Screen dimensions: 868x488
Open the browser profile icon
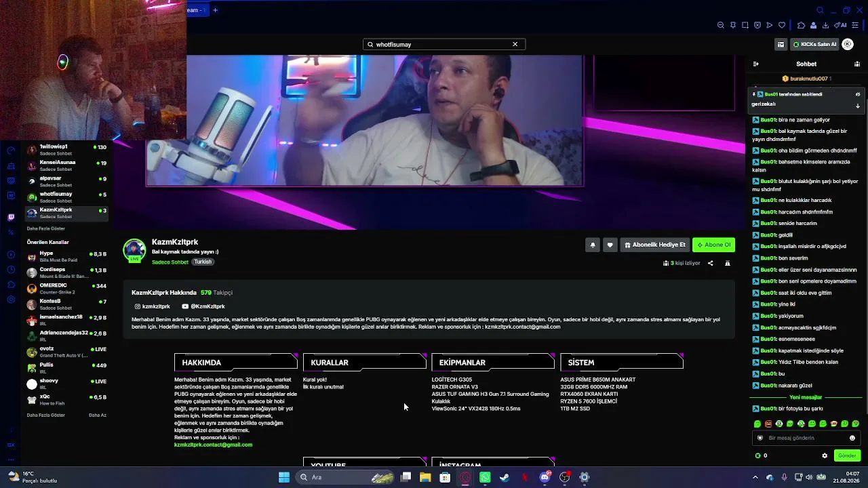(x=813, y=25)
